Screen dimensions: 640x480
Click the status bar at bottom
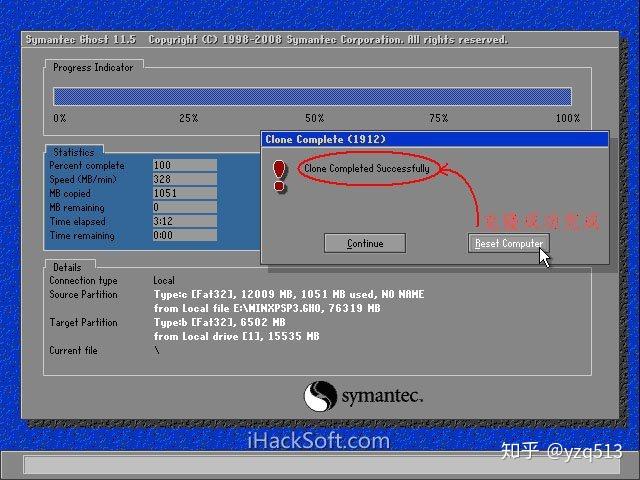pyautogui.click(x=322, y=465)
